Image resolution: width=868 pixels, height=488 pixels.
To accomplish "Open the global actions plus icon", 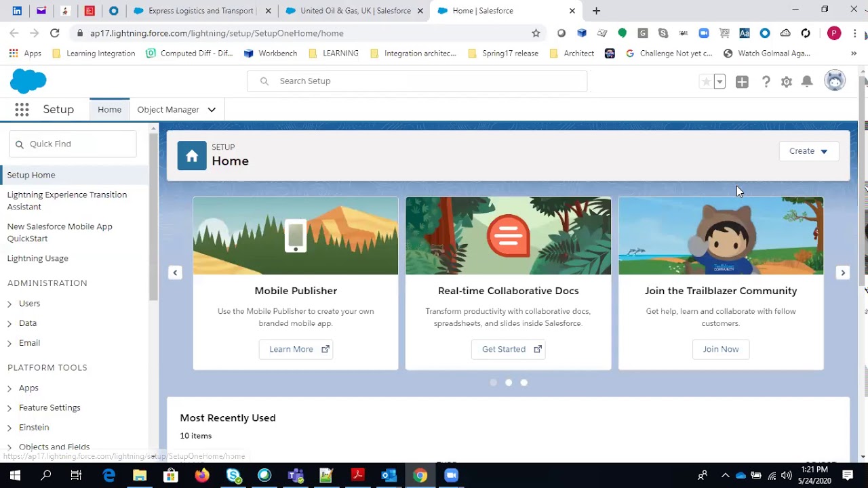I will pos(742,81).
